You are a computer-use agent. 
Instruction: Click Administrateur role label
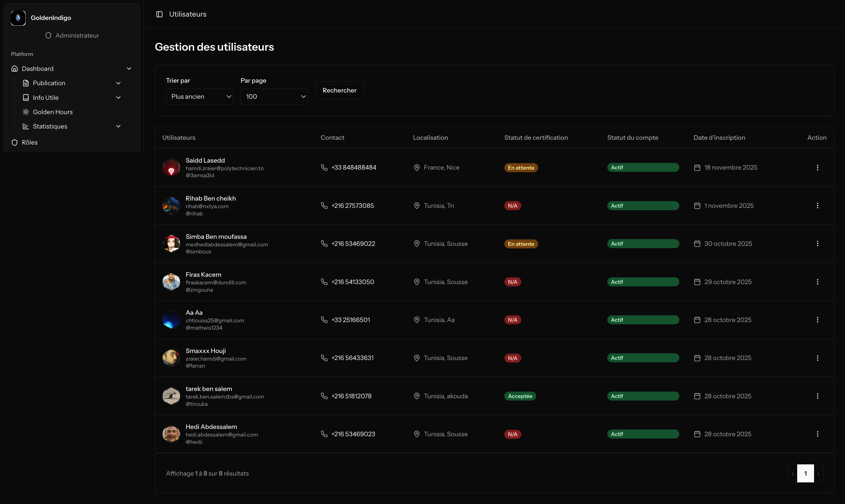click(77, 35)
